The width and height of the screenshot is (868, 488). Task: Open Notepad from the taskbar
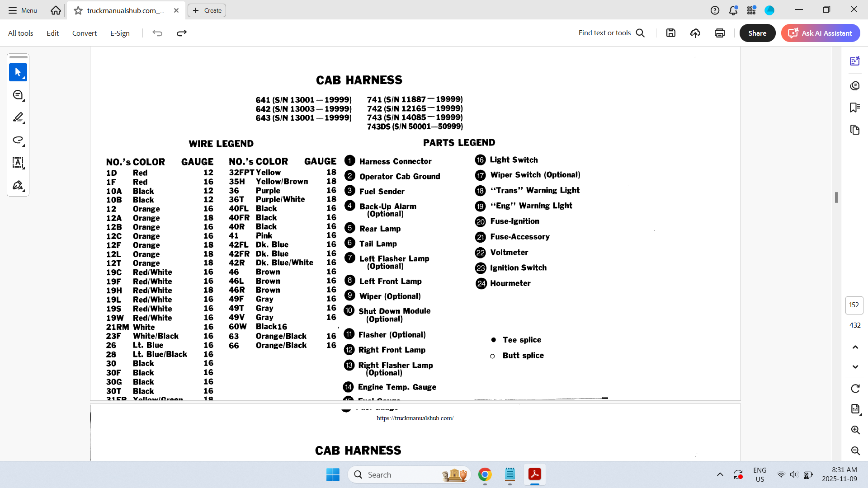pyautogui.click(x=510, y=474)
